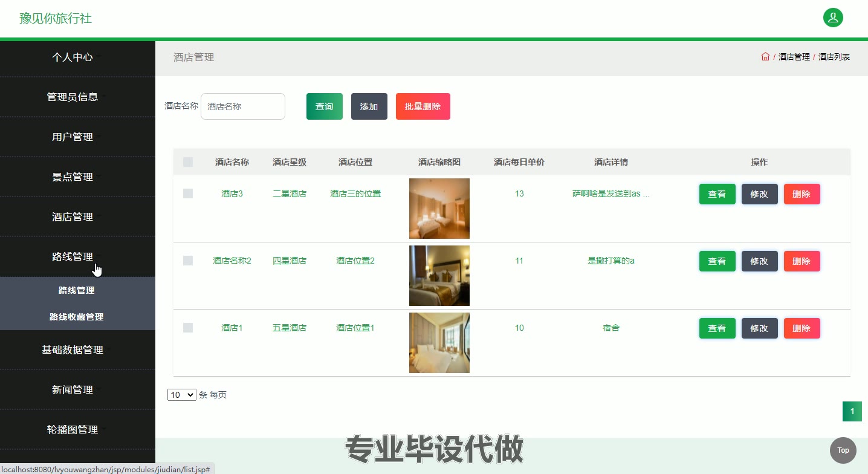Click the price cell showing 13
868x474 pixels.
click(x=519, y=193)
